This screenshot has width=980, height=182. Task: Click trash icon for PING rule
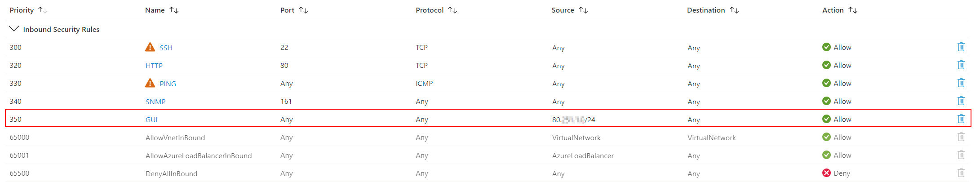(961, 83)
